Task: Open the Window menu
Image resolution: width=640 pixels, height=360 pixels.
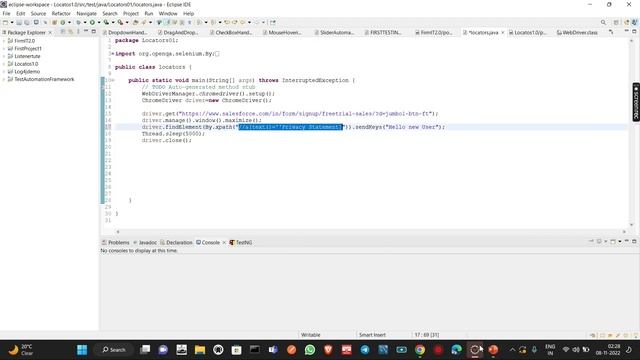Action: point(168,13)
